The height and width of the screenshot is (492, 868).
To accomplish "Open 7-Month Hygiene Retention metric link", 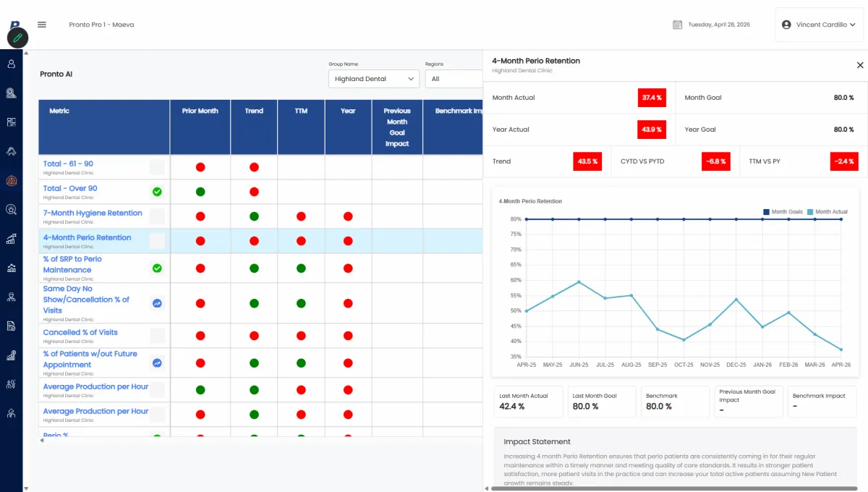I will coord(93,213).
